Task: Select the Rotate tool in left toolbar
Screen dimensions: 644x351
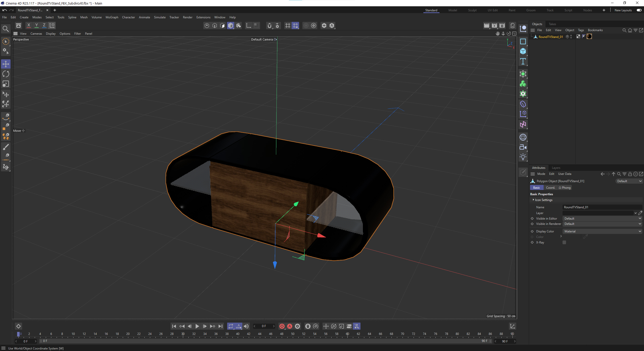Action: pos(6,74)
